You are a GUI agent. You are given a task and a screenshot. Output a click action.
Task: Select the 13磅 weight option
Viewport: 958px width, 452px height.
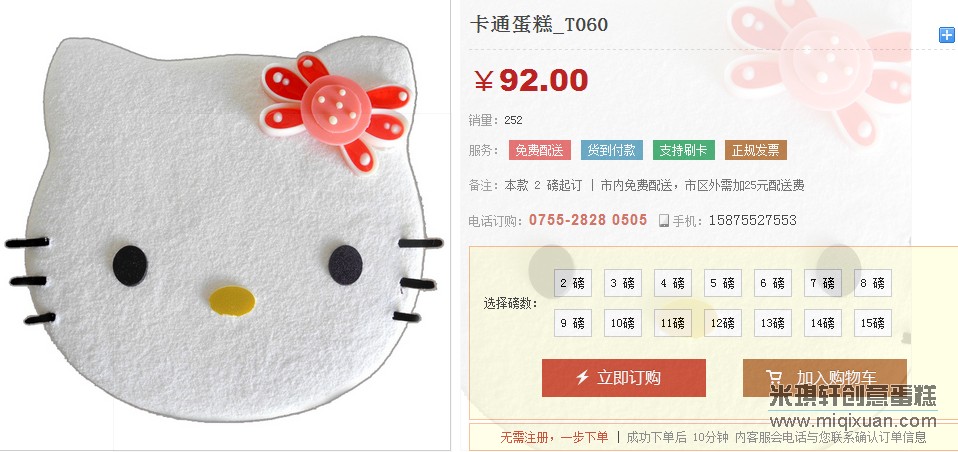coord(773,323)
